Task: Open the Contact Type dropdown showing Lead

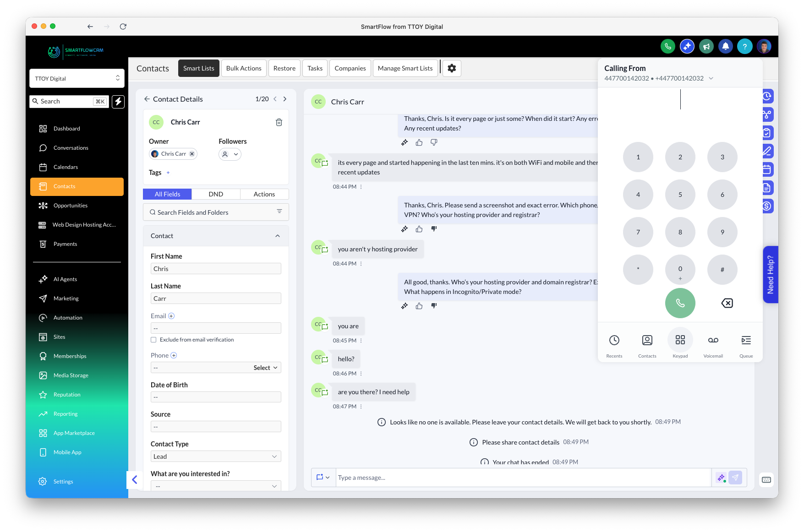Action: coord(215,456)
